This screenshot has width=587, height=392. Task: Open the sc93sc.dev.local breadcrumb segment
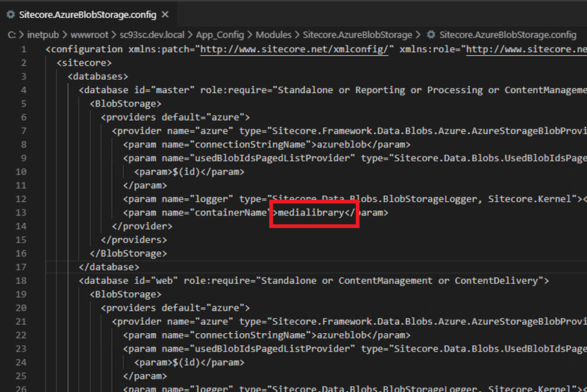tap(152, 35)
